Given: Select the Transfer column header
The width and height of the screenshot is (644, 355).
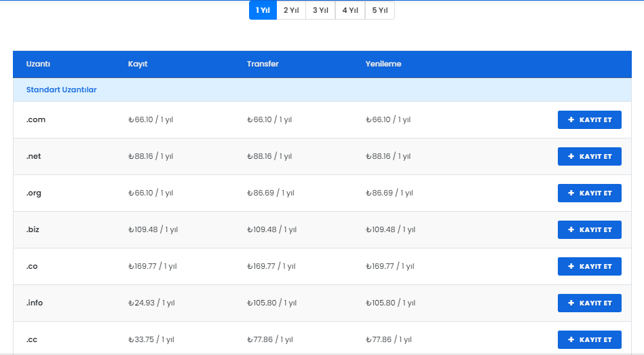Looking at the screenshot, I should click(263, 64).
